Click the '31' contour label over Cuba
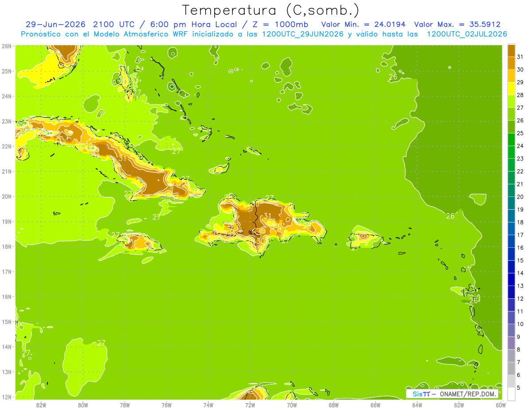This screenshot has height=411, width=532. (x=123, y=158)
